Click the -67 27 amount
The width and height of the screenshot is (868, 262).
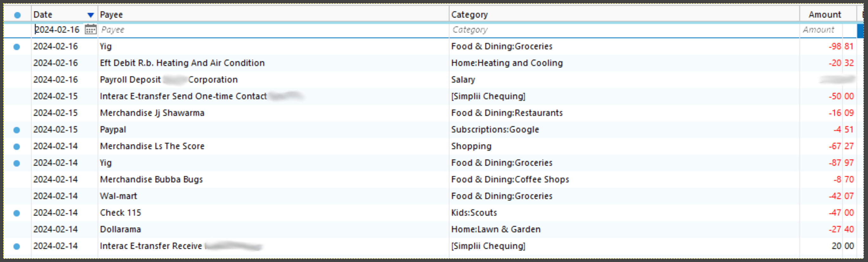point(841,146)
